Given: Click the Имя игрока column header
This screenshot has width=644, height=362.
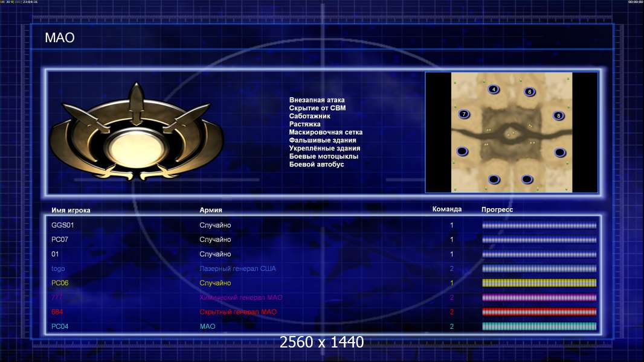Looking at the screenshot, I should click(x=71, y=211).
